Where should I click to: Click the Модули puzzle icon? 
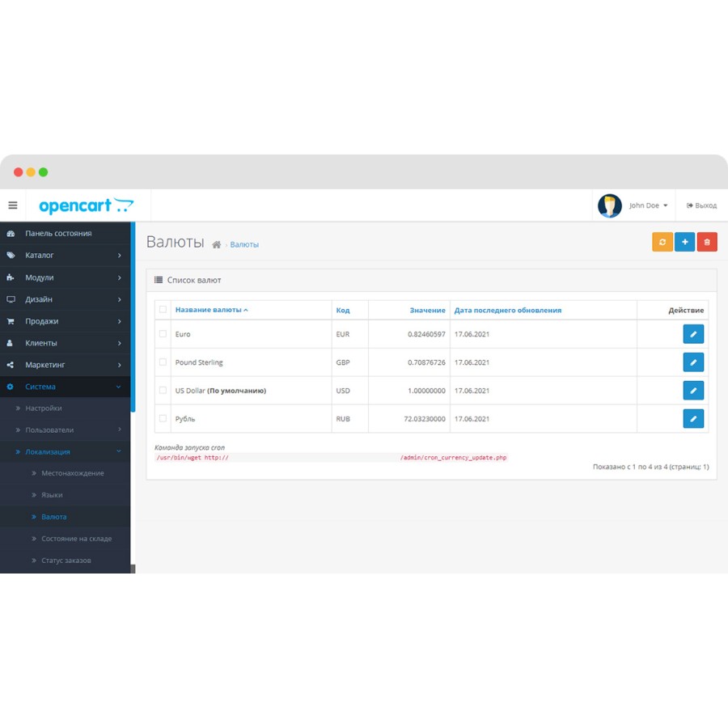[11, 277]
